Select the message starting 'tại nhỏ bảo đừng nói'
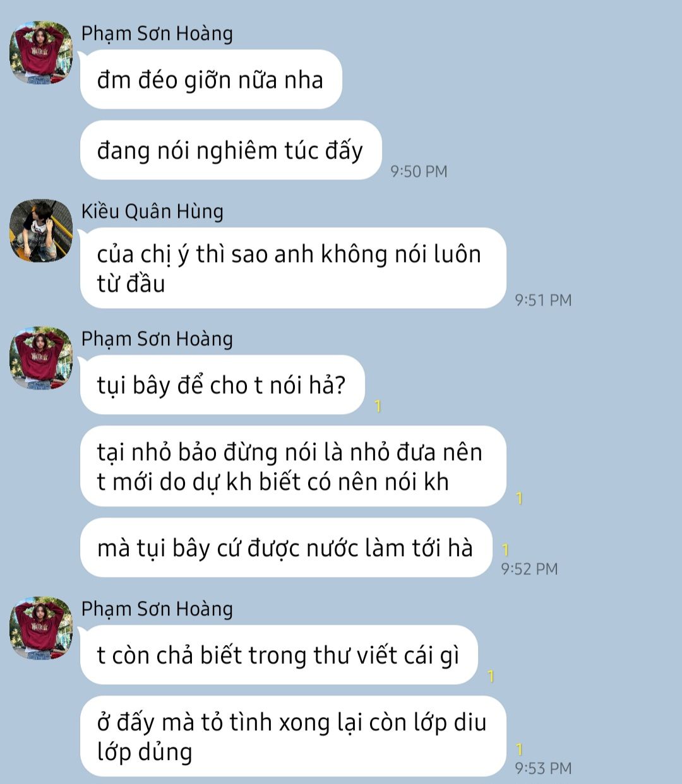 (293, 466)
